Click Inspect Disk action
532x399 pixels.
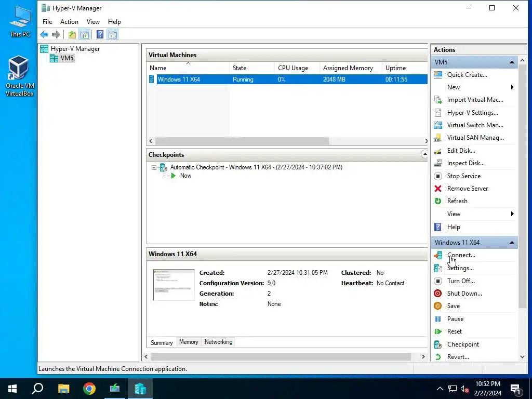(x=465, y=163)
